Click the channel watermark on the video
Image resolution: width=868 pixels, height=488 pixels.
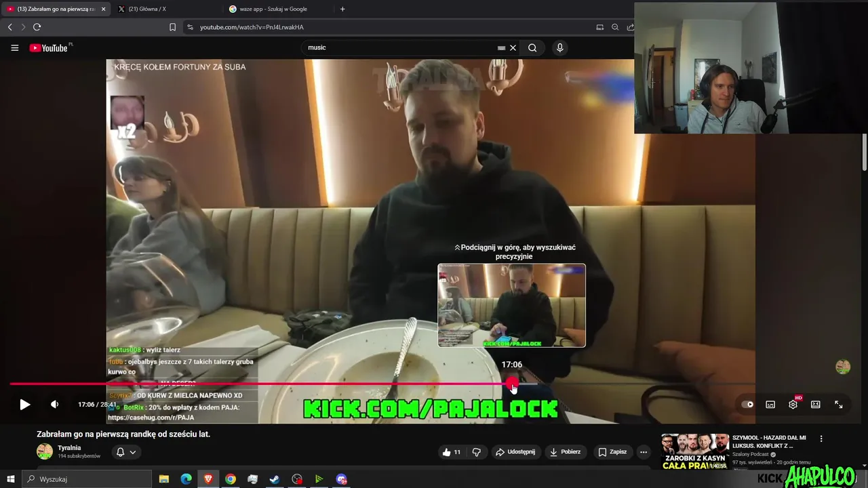point(843,367)
